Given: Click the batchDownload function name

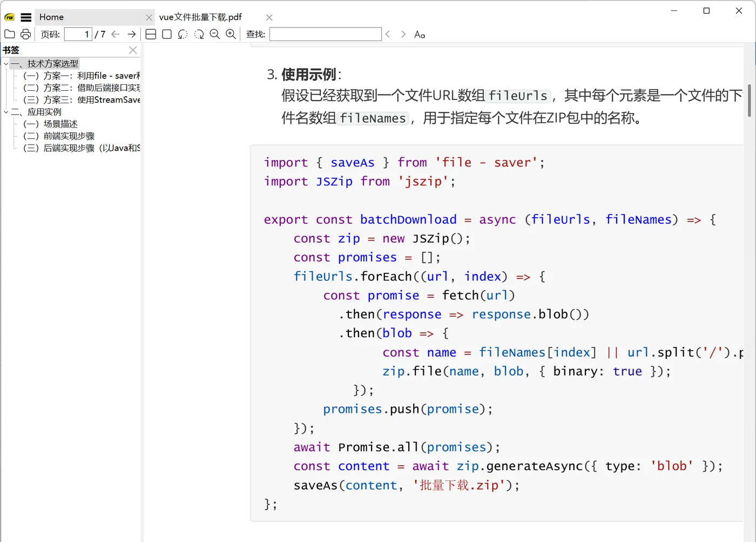Looking at the screenshot, I should pyautogui.click(x=408, y=219).
